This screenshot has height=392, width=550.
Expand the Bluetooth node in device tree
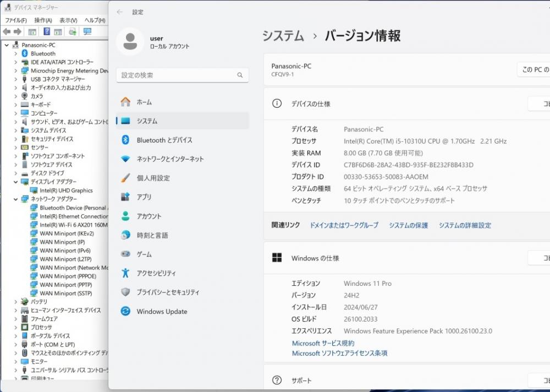15,54
